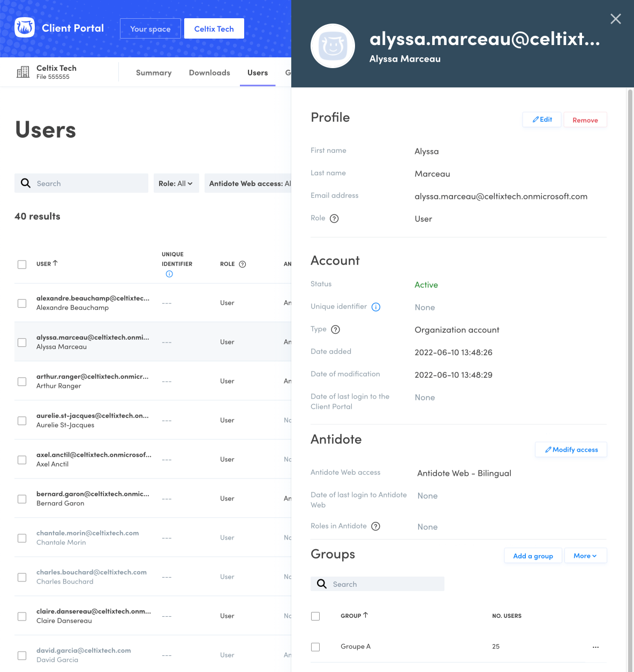Click the Groupe A group name
Image resolution: width=634 pixels, height=672 pixels.
click(x=356, y=646)
